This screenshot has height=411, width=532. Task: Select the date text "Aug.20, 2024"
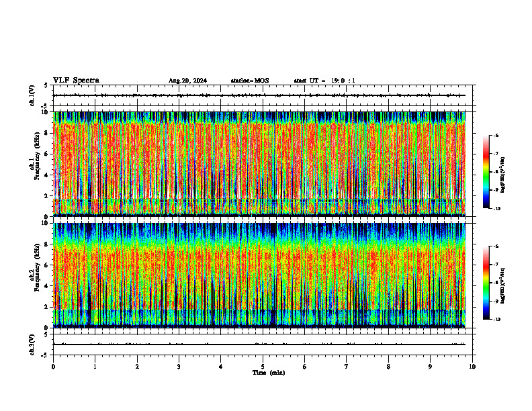tap(187, 81)
